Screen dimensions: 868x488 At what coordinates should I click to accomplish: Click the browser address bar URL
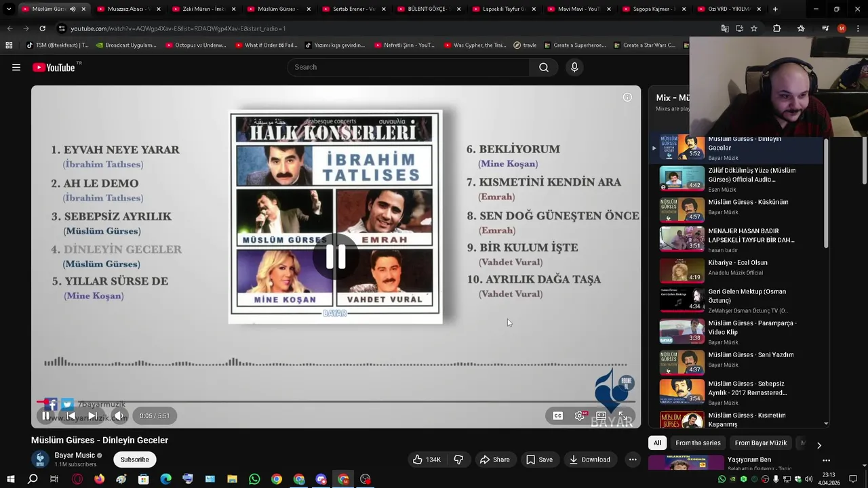click(x=178, y=28)
